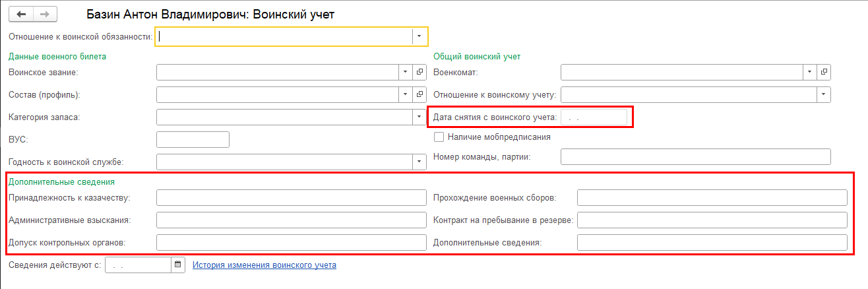Expand the Военкомат dropdown list
Screen dimensions: 868x289
coord(809,72)
